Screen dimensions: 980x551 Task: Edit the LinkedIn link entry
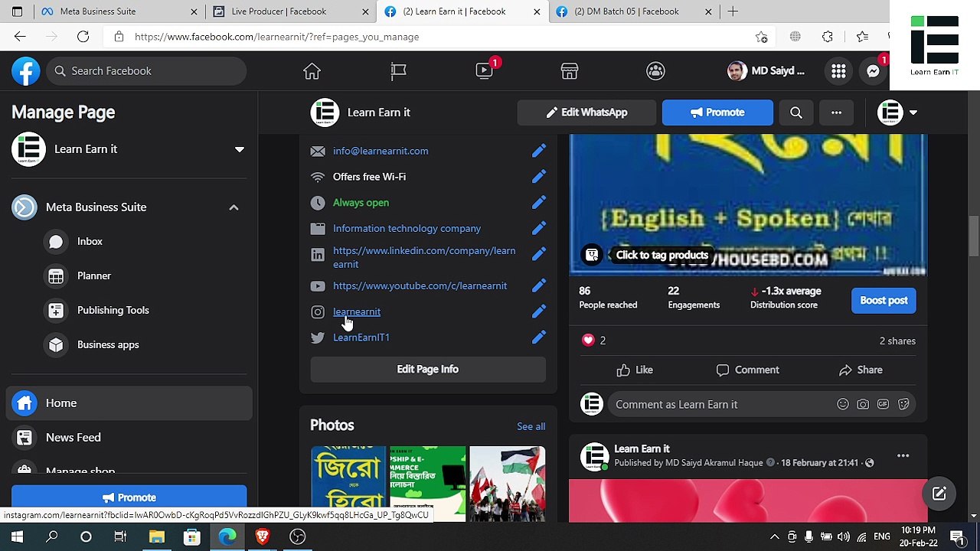coord(539,253)
